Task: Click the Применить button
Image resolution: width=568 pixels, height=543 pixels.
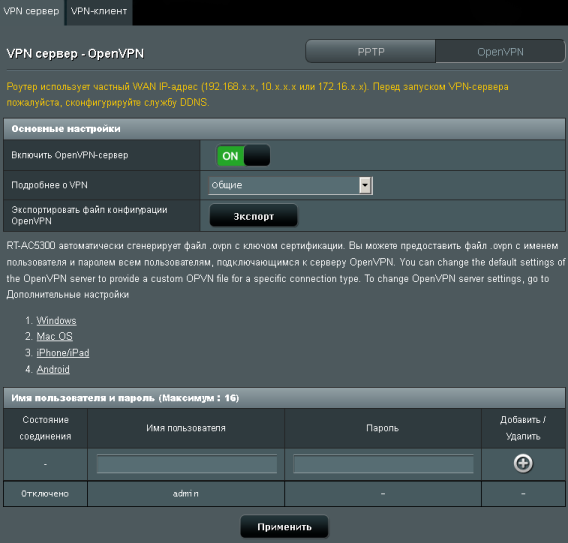Action: coord(284,526)
